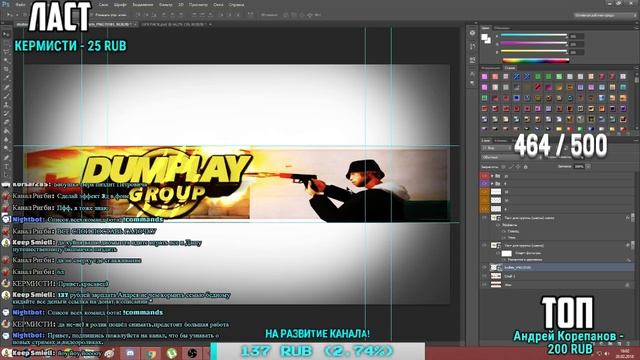The image size is (640, 360).
Task: Click the lock image pixels brush icon
Action: pos(511,167)
